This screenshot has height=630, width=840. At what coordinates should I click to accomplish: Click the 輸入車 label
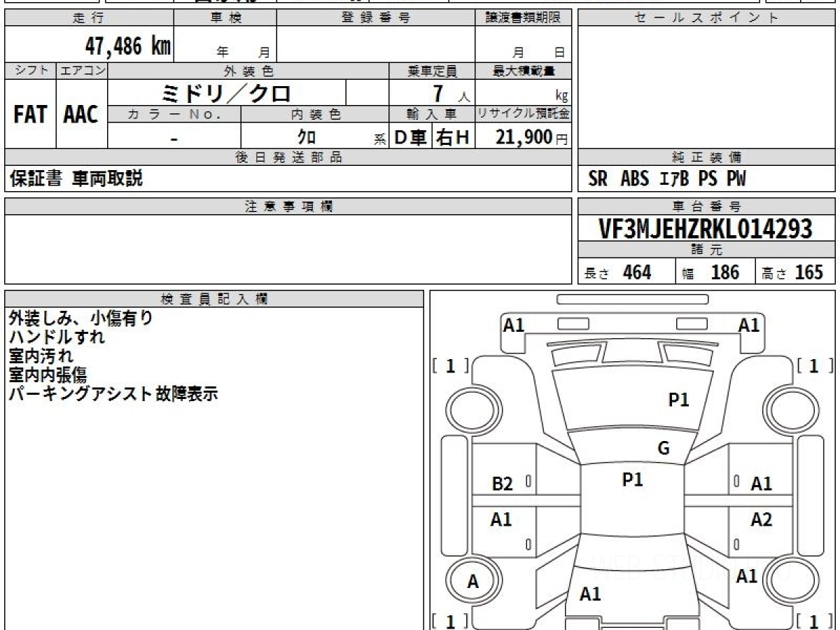click(432, 114)
